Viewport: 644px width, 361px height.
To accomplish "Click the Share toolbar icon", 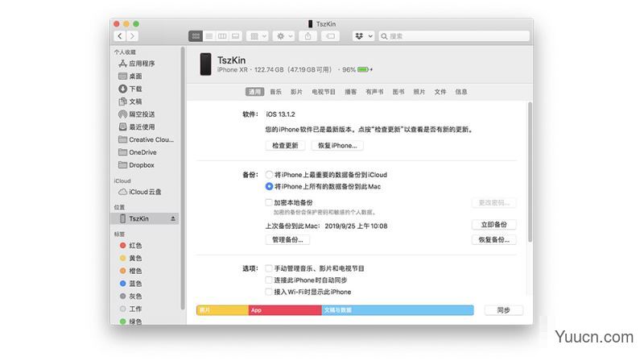I will [x=308, y=36].
